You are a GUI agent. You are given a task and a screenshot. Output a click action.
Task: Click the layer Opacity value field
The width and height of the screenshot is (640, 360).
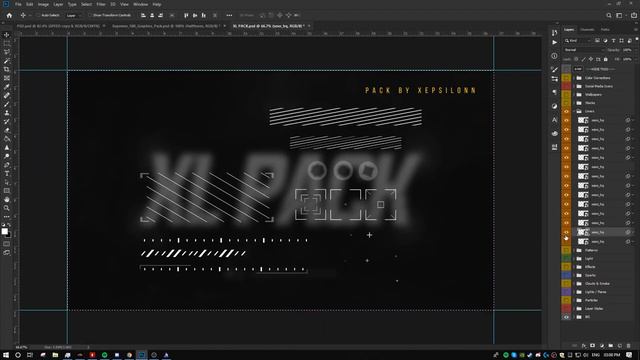tap(627, 50)
